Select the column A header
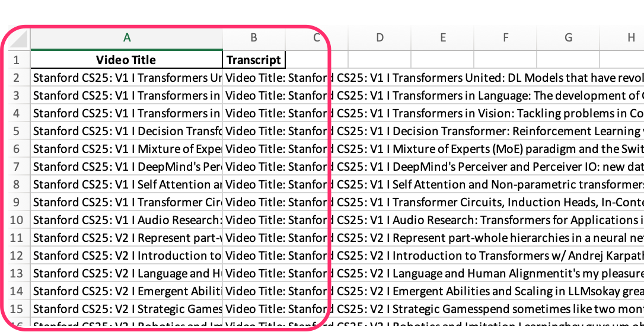Screen dimensions: 644x332 pos(126,38)
